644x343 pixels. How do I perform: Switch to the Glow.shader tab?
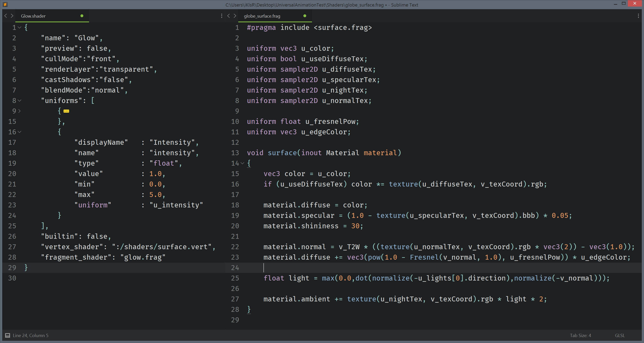pyautogui.click(x=33, y=16)
